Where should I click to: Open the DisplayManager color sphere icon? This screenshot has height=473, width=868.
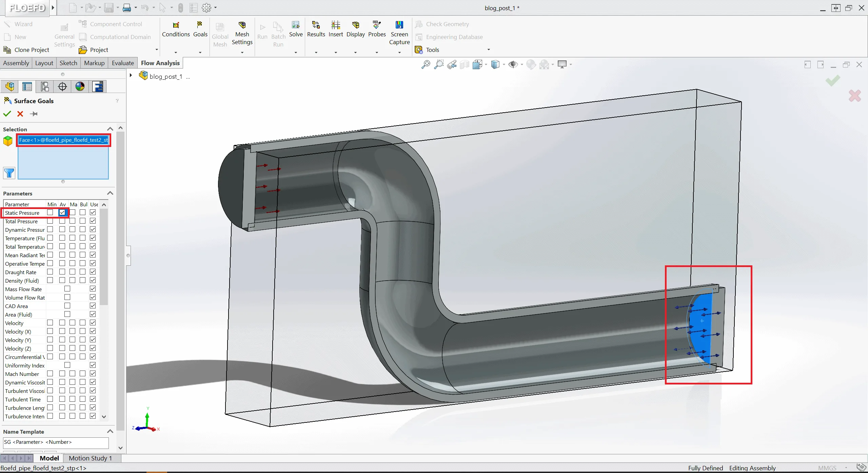point(80,87)
